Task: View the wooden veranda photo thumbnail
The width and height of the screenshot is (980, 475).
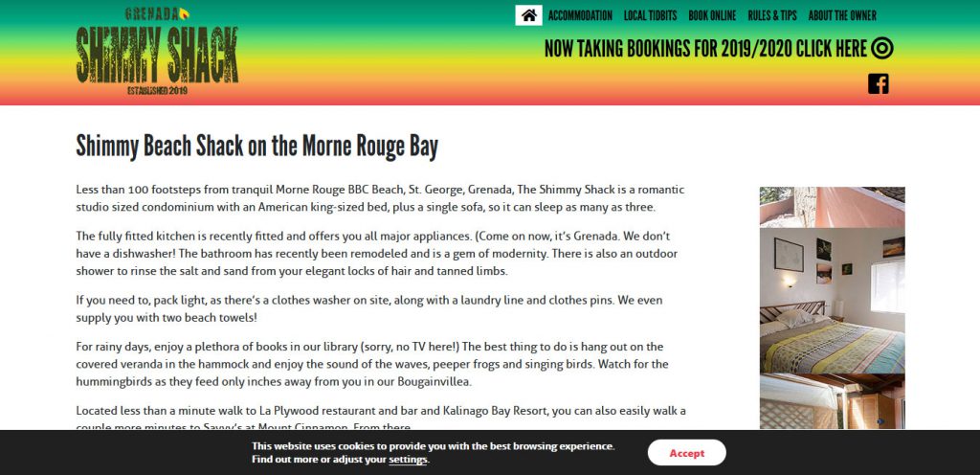Action: [x=832, y=401]
